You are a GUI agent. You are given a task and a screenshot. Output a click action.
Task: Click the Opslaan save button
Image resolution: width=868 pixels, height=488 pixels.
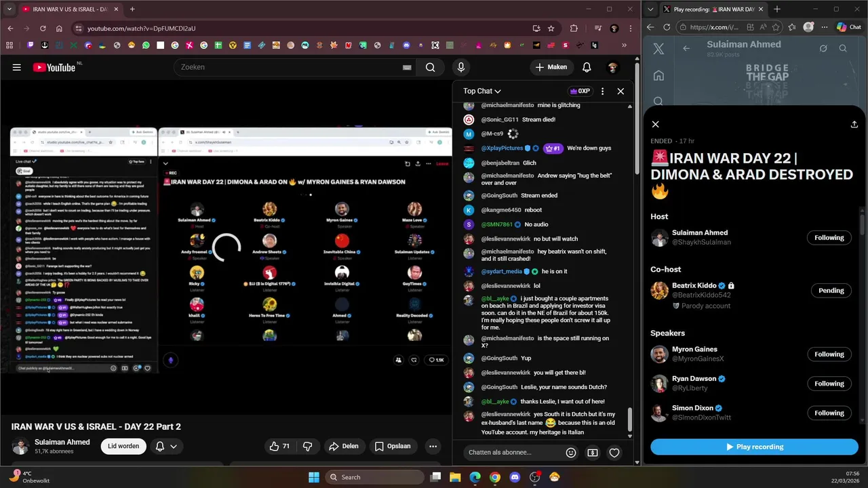coord(393,446)
